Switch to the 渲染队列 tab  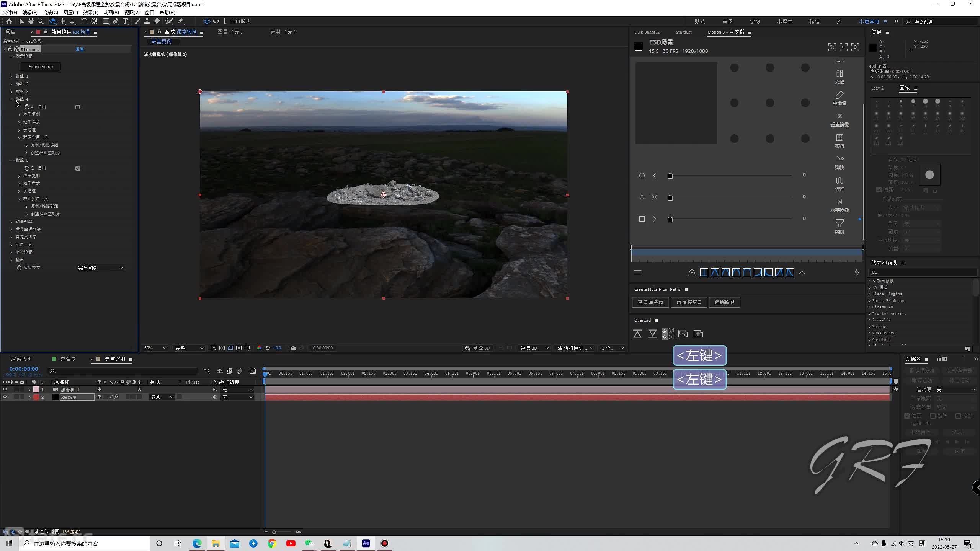pos(21,359)
